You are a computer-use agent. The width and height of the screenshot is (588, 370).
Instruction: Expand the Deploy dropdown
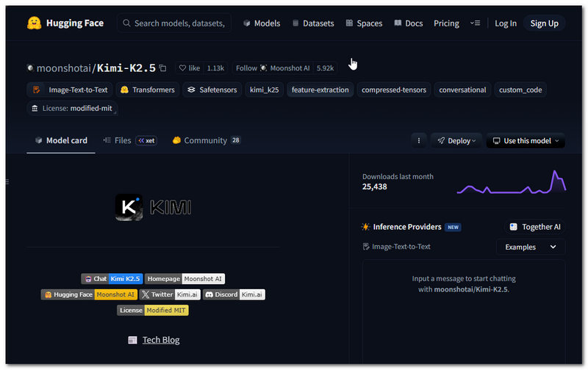(x=456, y=141)
